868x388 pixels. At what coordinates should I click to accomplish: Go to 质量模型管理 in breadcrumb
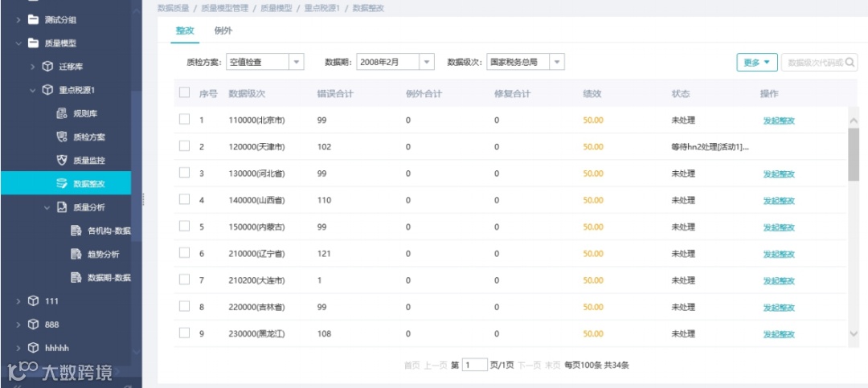pos(224,8)
